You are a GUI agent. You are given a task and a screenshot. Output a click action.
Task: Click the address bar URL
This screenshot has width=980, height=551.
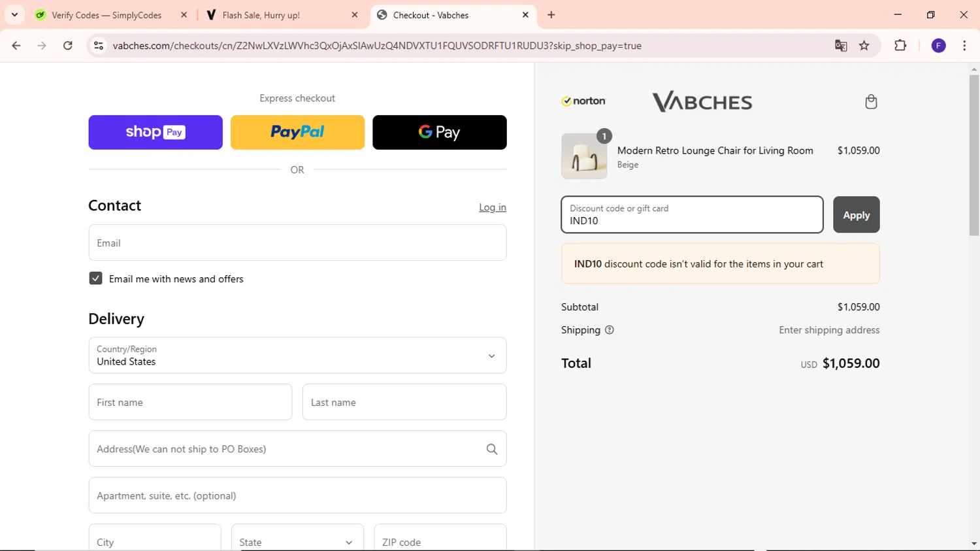tap(377, 46)
